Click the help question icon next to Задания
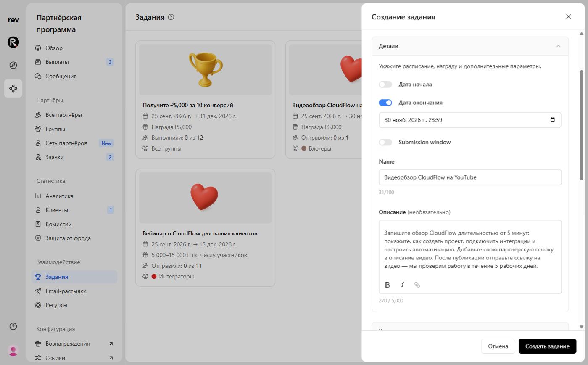Viewport: 588px width, 365px height. (171, 17)
